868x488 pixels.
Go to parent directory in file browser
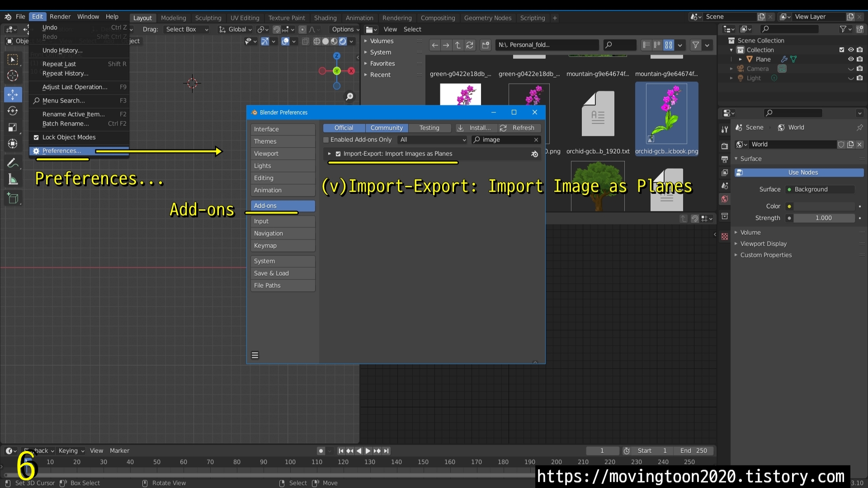[x=458, y=45]
